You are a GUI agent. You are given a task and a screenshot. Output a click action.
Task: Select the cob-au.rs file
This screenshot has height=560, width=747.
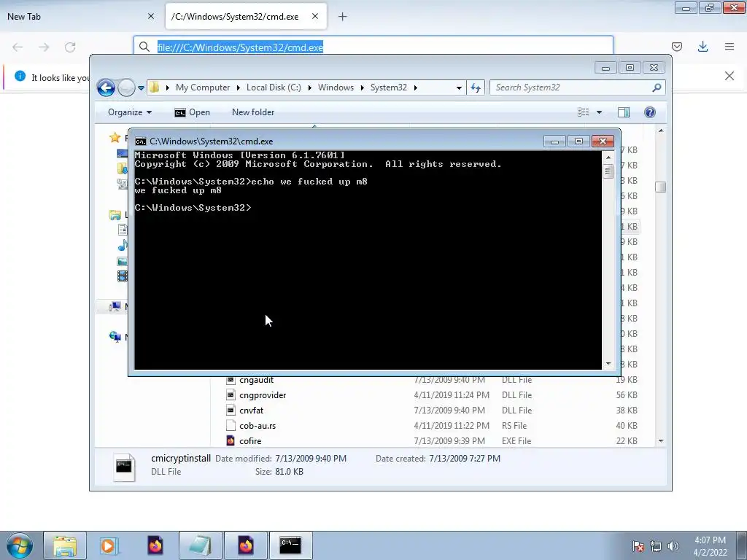[x=258, y=426]
